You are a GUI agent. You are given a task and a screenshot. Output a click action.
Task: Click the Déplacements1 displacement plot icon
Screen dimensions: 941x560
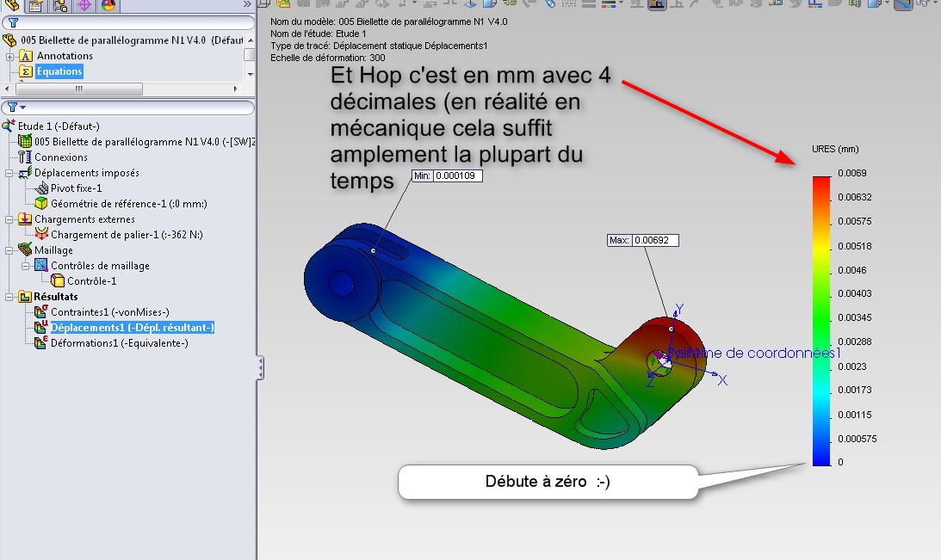point(41,328)
